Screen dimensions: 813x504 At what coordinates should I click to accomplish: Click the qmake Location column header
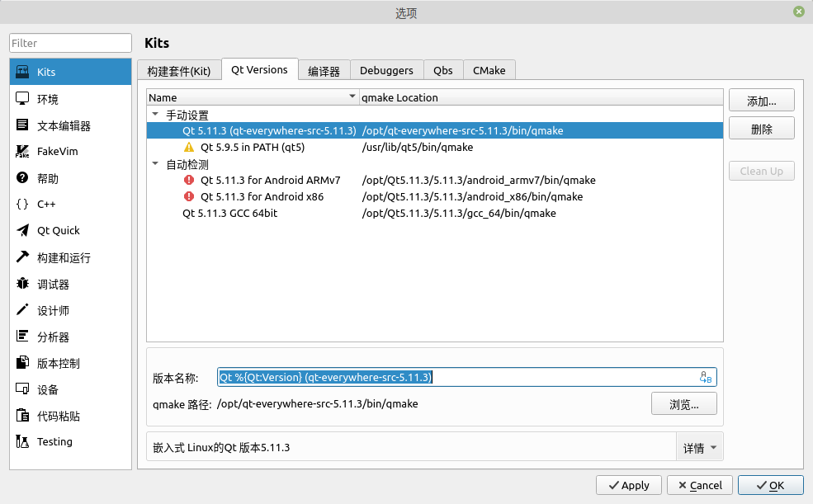pos(541,97)
